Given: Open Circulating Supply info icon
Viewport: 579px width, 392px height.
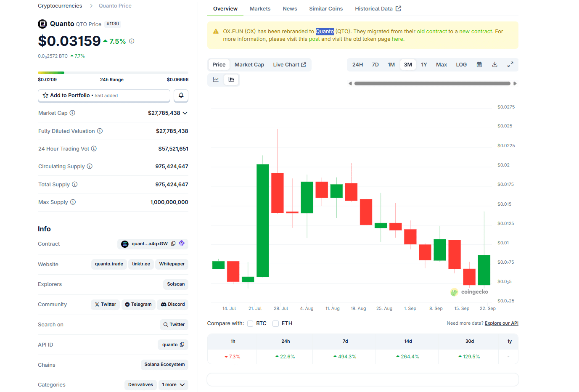Looking at the screenshot, I should point(90,166).
